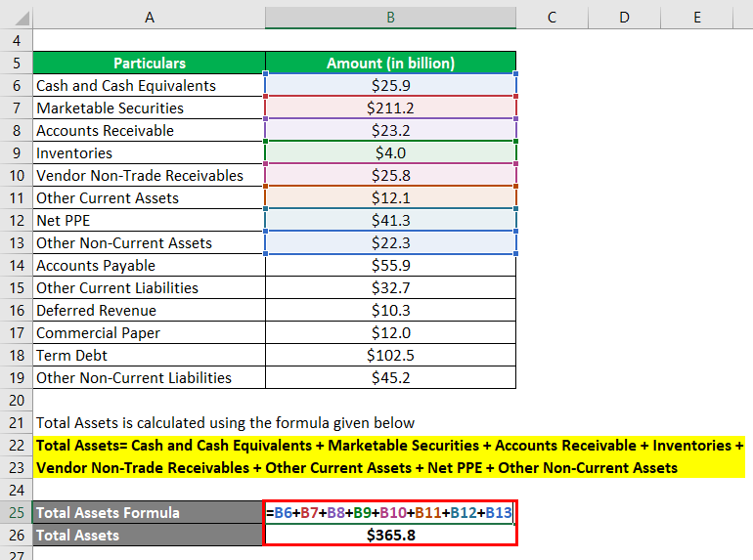Click text 'Total Assets is calculated using the formula'
The width and height of the screenshot is (753, 560).
(x=184, y=423)
